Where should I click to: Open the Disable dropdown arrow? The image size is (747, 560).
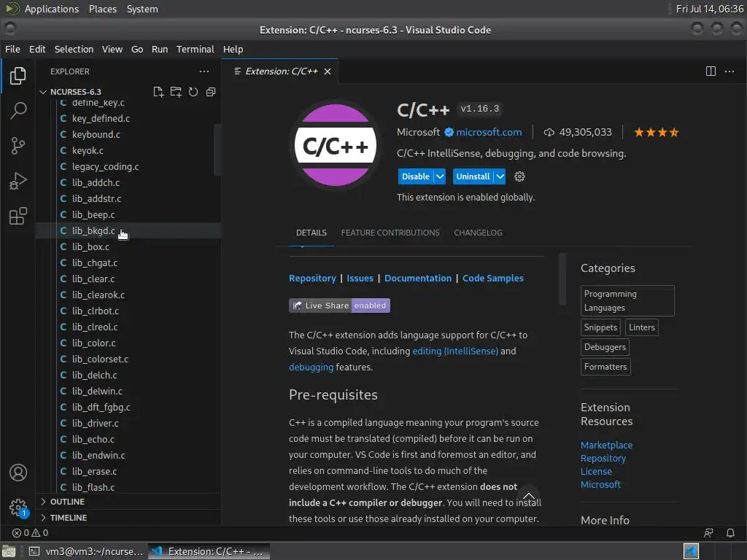[440, 176]
